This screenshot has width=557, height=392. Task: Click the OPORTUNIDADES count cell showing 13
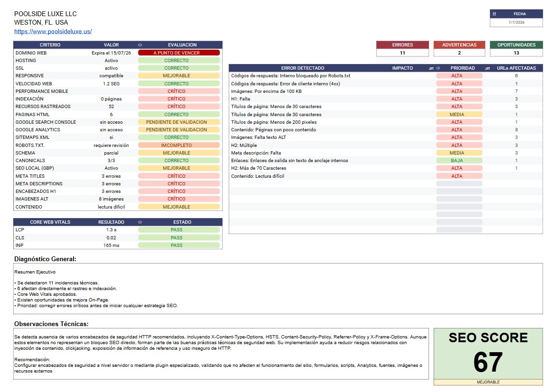[x=517, y=53]
